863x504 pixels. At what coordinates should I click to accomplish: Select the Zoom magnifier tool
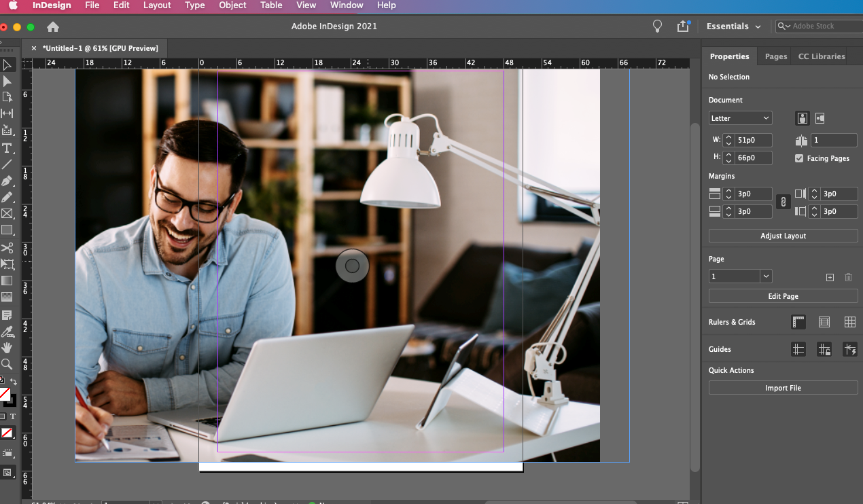coord(7,364)
